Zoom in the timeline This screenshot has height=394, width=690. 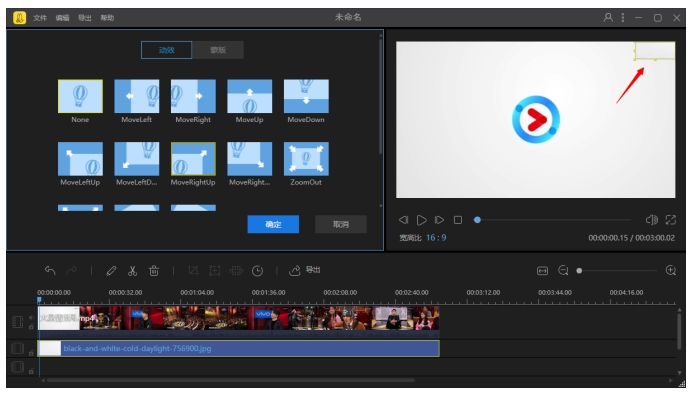pos(671,270)
